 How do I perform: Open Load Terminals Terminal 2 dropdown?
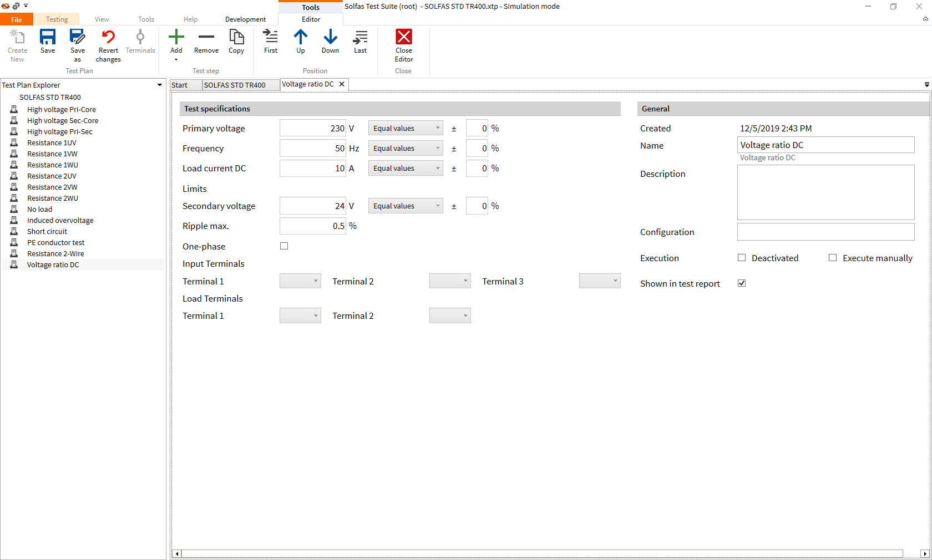[x=450, y=315]
